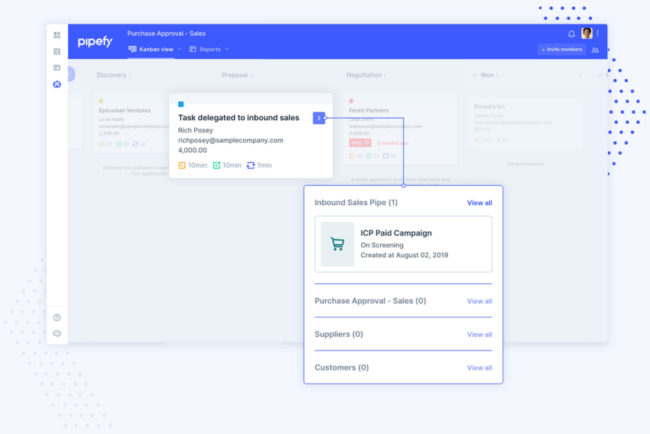Open the Kanban view dropdown arrow

[x=179, y=49]
